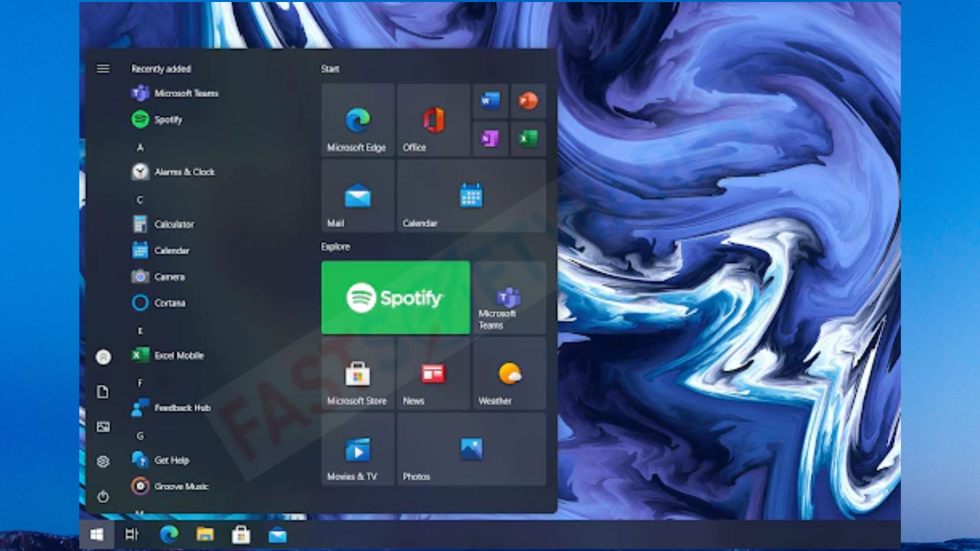This screenshot has width=980, height=551.
Task: Click the letter A section header
Action: 140,147
